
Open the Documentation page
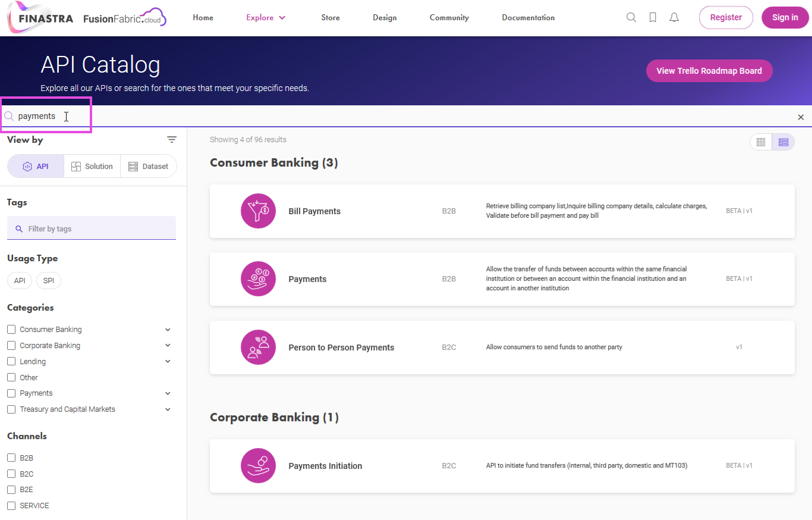pyautogui.click(x=528, y=18)
